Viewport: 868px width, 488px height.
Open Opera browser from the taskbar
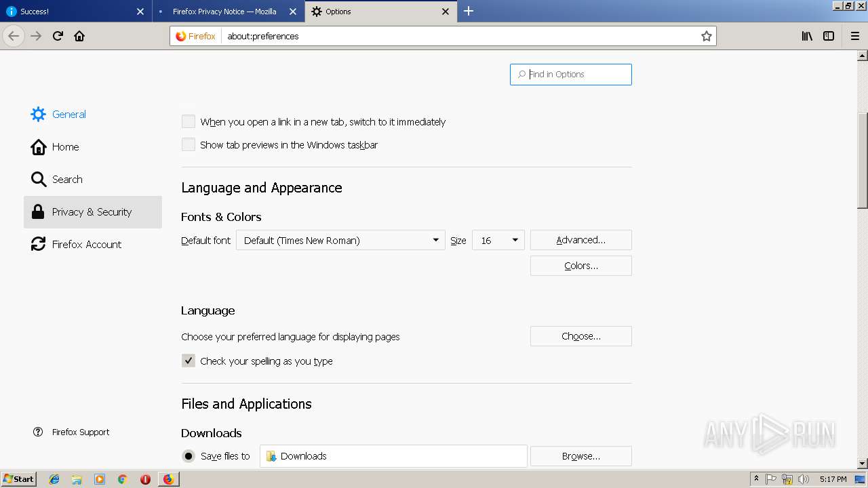pos(145,479)
